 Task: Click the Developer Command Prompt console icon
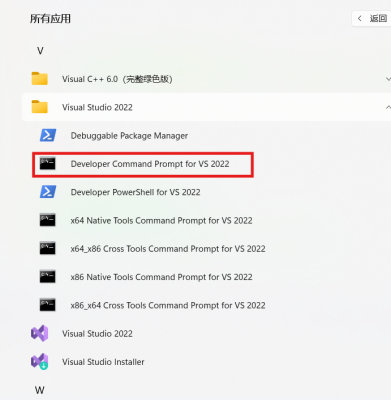tap(48, 164)
